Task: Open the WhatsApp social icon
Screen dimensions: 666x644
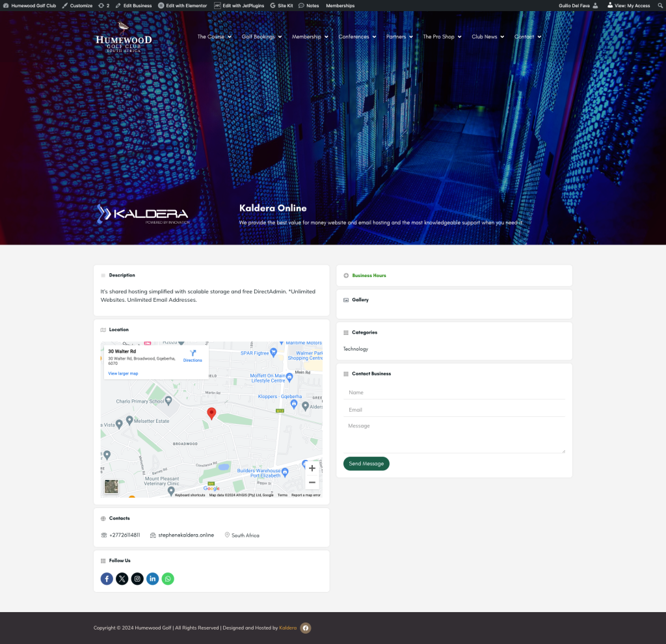Action: (168, 578)
